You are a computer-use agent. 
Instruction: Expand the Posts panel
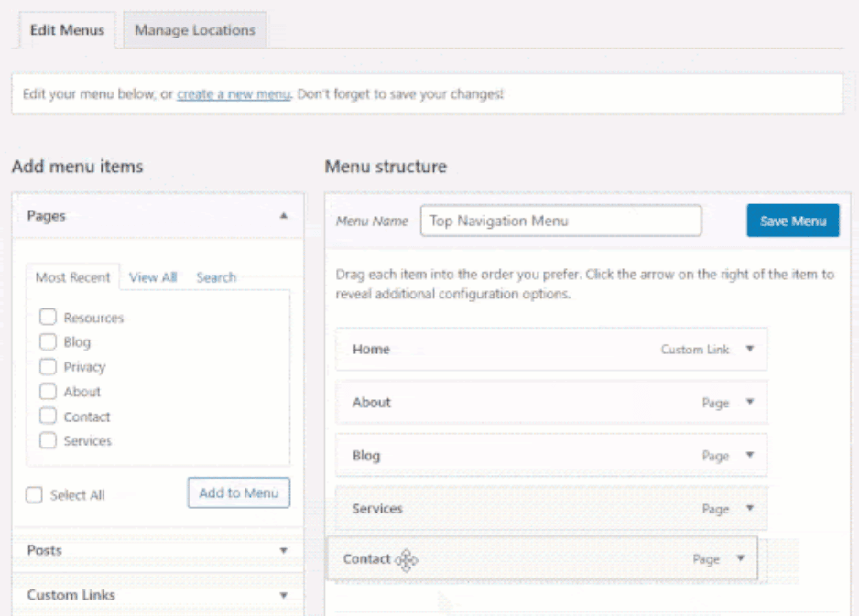[x=283, y=550]
